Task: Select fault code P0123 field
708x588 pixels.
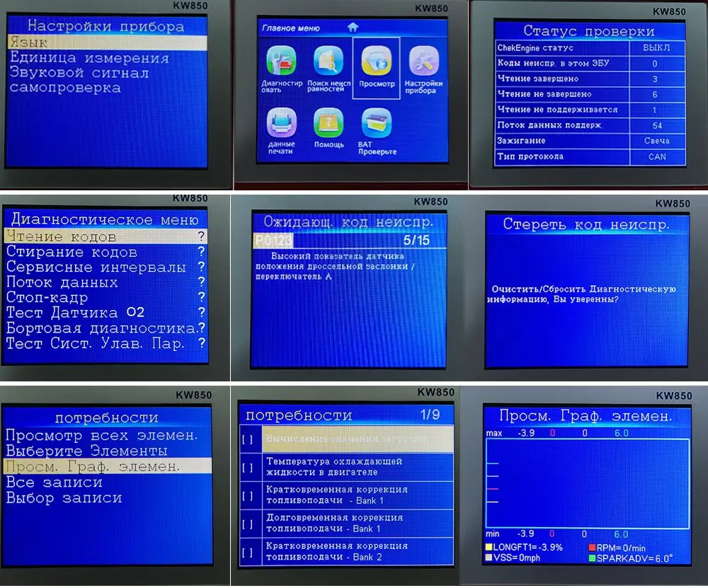Action: 273,241
